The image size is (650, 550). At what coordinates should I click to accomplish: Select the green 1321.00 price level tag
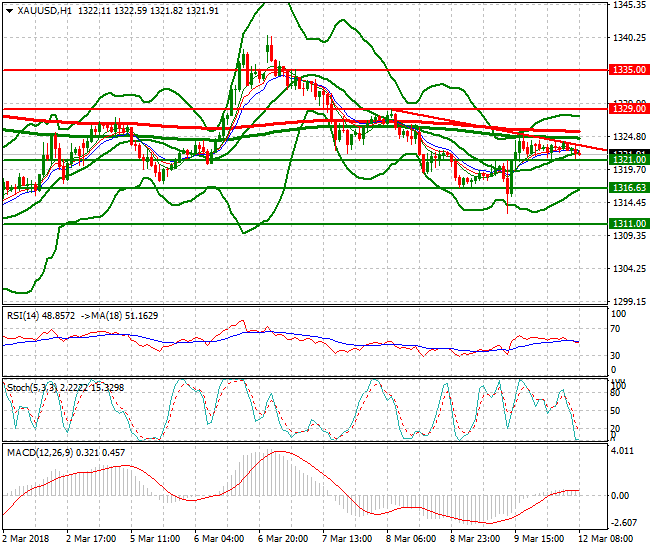629,160
